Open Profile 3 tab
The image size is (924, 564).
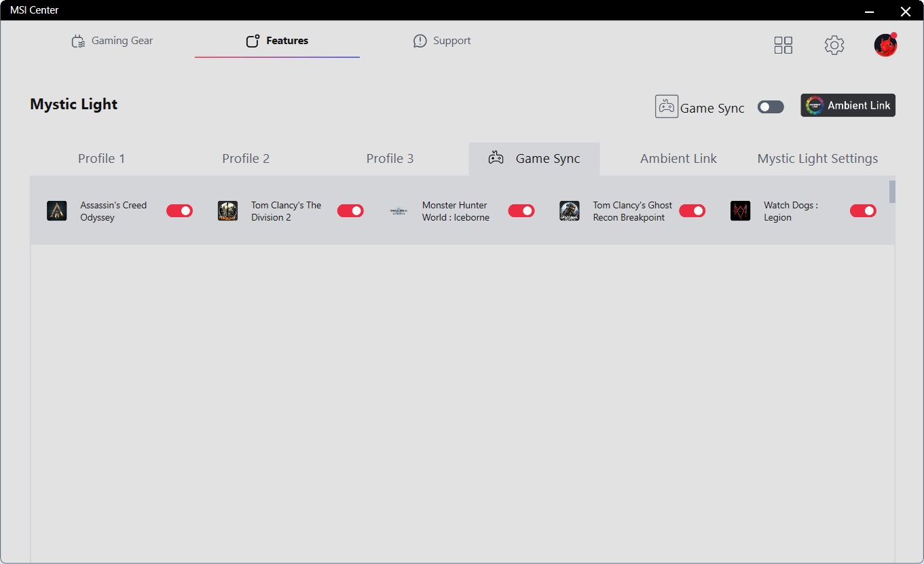pos(390,159)
